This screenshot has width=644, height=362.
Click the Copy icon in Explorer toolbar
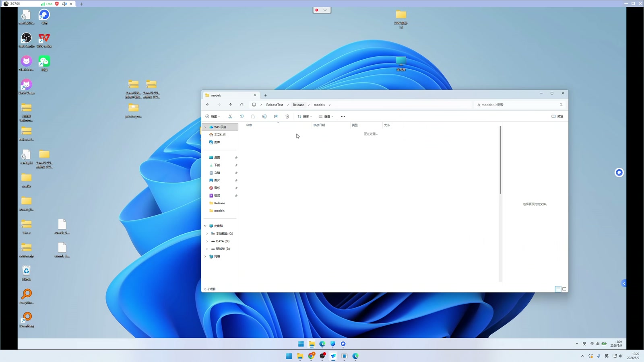(242, 117)
